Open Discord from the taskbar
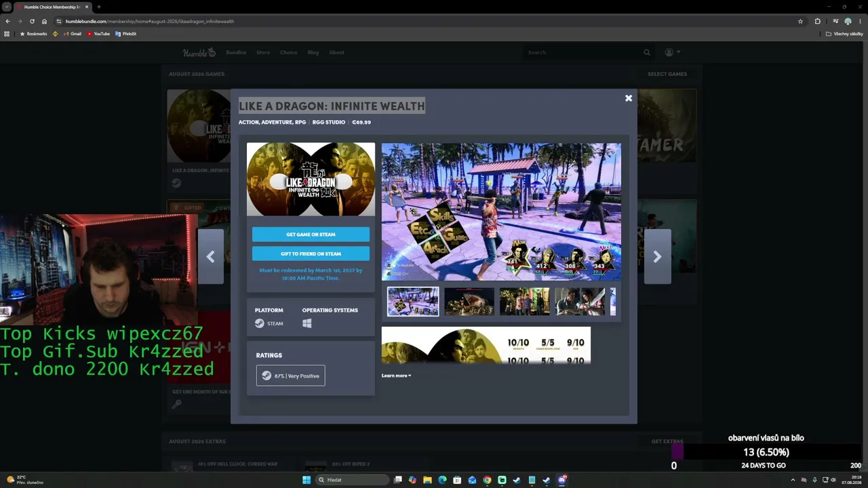 (x=561, y=480)
